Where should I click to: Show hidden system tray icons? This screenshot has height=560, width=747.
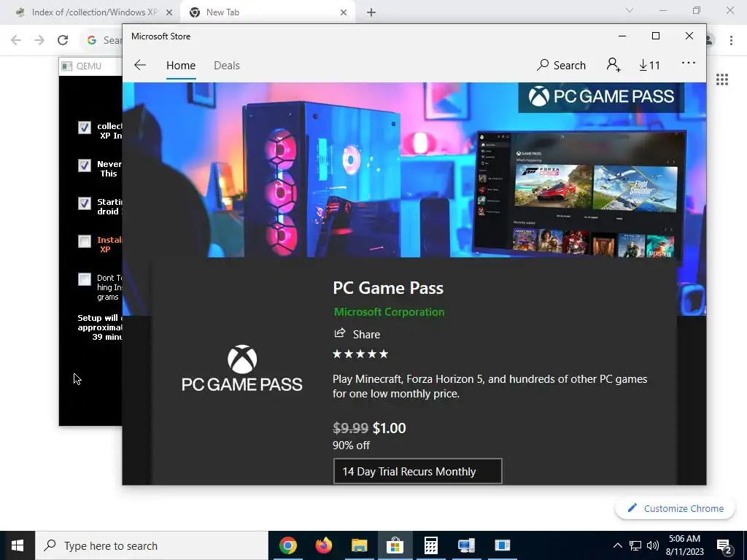point(617,545)
